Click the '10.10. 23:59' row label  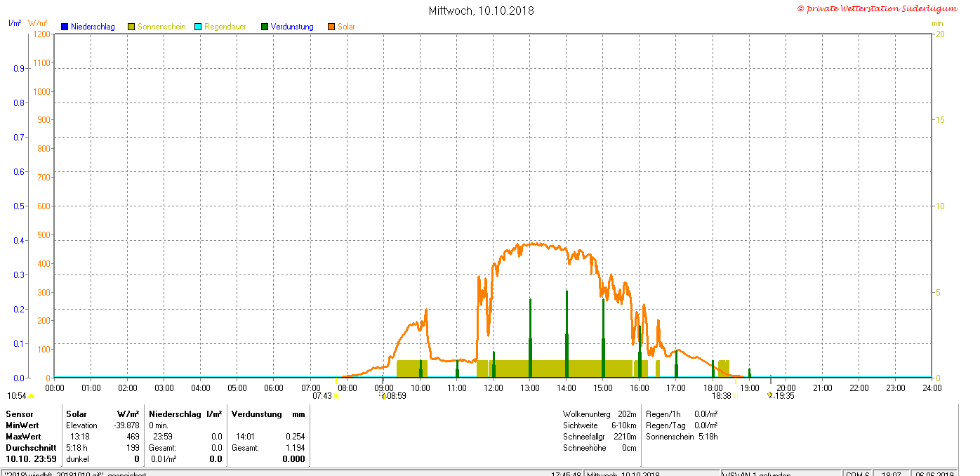32,459
